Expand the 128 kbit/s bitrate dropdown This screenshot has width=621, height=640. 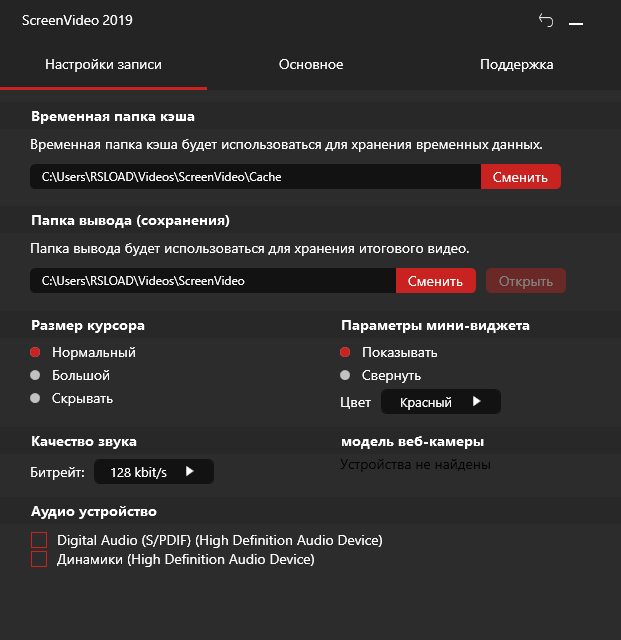[x=153, y=472]
